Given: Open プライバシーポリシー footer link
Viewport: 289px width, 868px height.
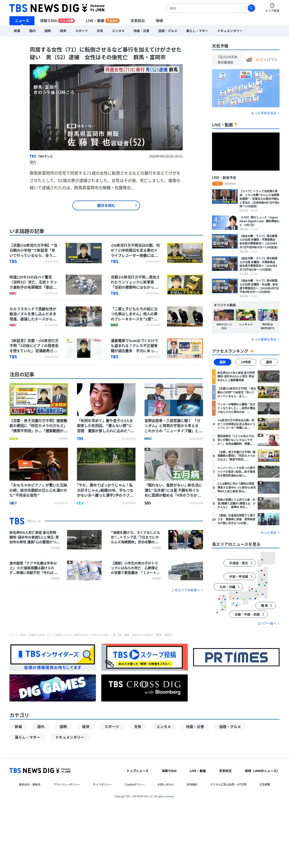Looking at the screenshot, I should tap(67, 784).
